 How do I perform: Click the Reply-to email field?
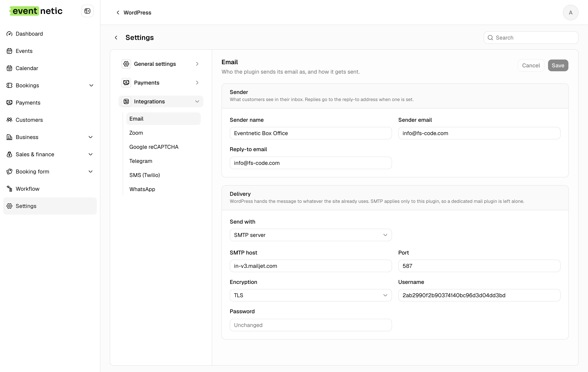coord(311,163)
